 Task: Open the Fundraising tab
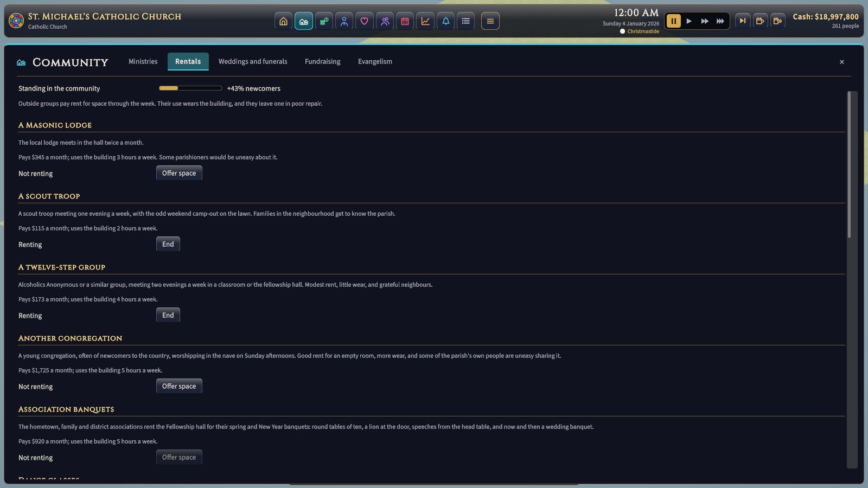pyautogui.click(x=323, y=62)
